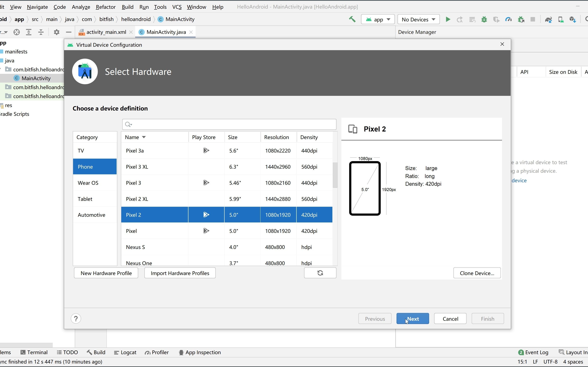Open the app run configuration dropdown
Screen dimensions: 588x367
(378, 19)
